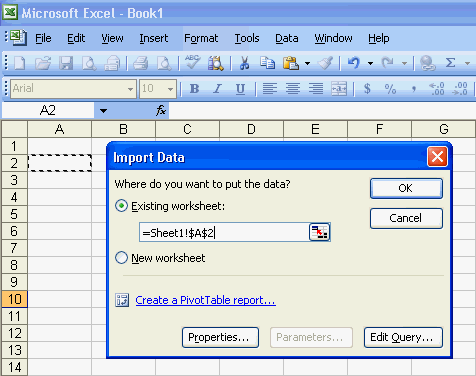Apply Comma style icon
This screenshot has width=476, height=376.
[x=414, y=89]
